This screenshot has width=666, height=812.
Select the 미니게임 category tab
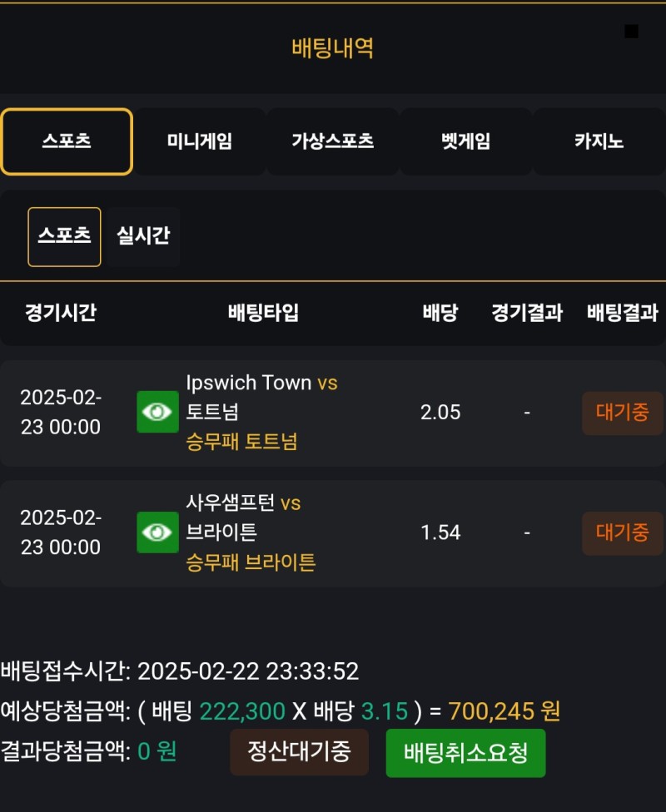click(200, 141)
